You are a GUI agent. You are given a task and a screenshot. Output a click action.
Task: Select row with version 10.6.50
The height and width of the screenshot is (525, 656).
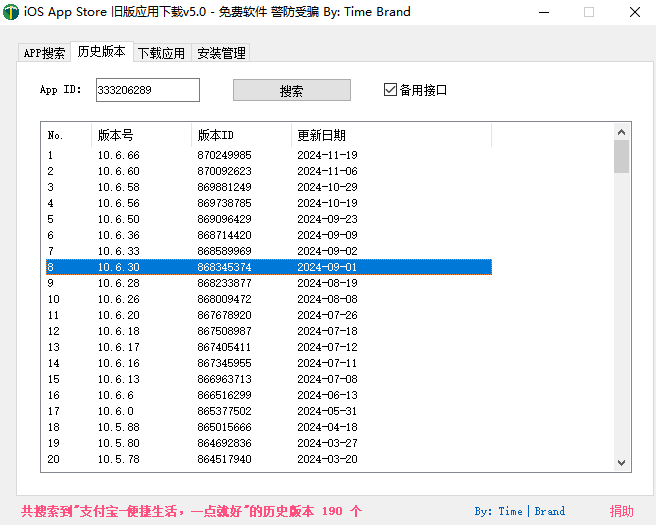pos(269,219)
